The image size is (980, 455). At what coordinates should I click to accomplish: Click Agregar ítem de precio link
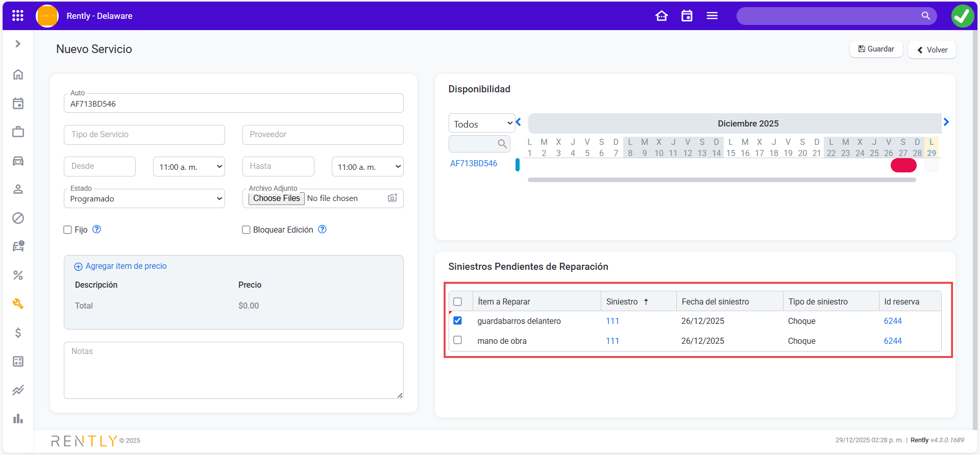[x=126, y=266]
